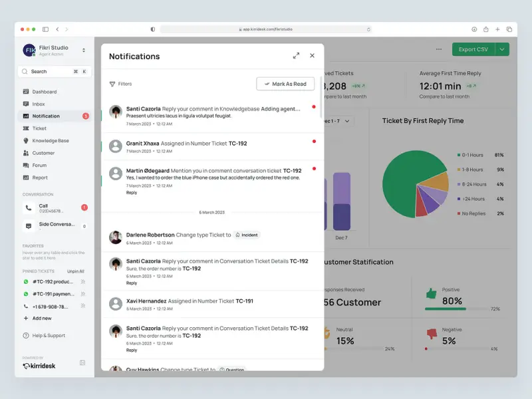Click the green 0-1 Hours legend swatch
Image resolution: width=532 pixels, height=399 pixels.
coord(459,155)
